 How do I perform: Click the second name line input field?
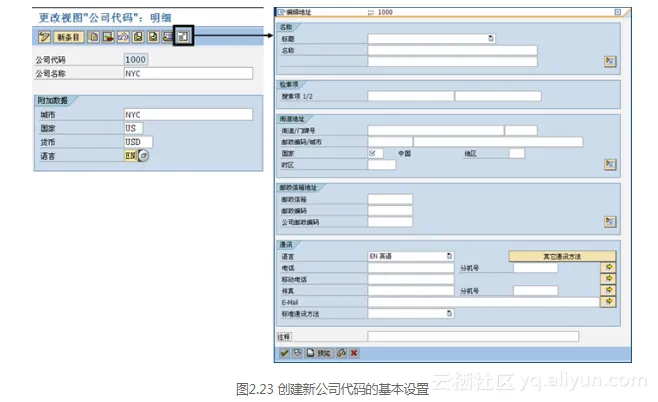tap(452, 62)
